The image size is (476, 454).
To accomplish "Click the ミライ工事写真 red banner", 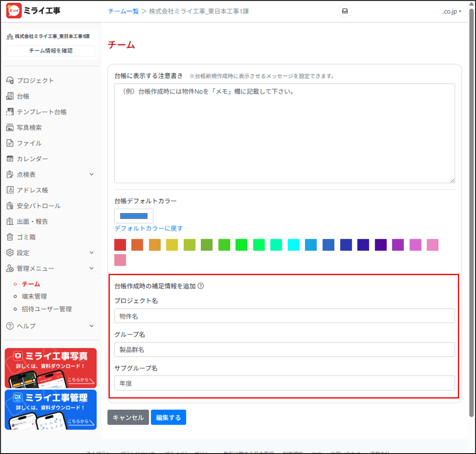I will click(x=51, y=368).
